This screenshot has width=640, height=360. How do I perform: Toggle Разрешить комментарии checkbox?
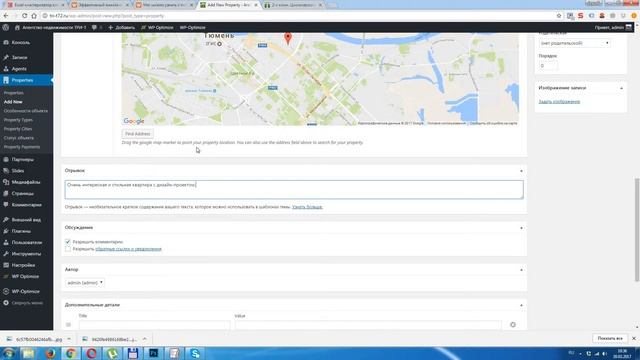click(68, 242)
